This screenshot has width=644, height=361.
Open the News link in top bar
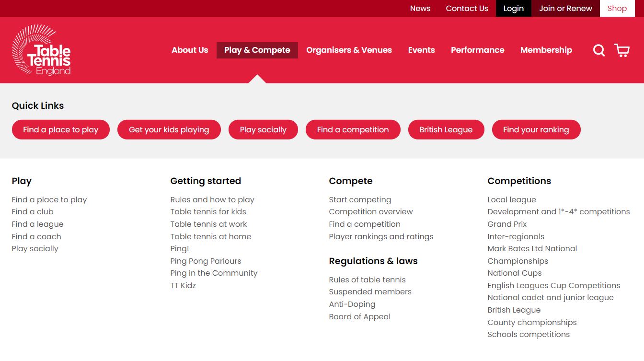tap(420, 8)
